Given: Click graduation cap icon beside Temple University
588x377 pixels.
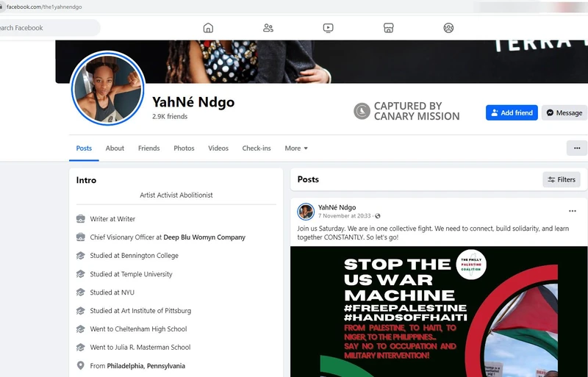Looking at the screenshot, I should (x=81, y=274).
